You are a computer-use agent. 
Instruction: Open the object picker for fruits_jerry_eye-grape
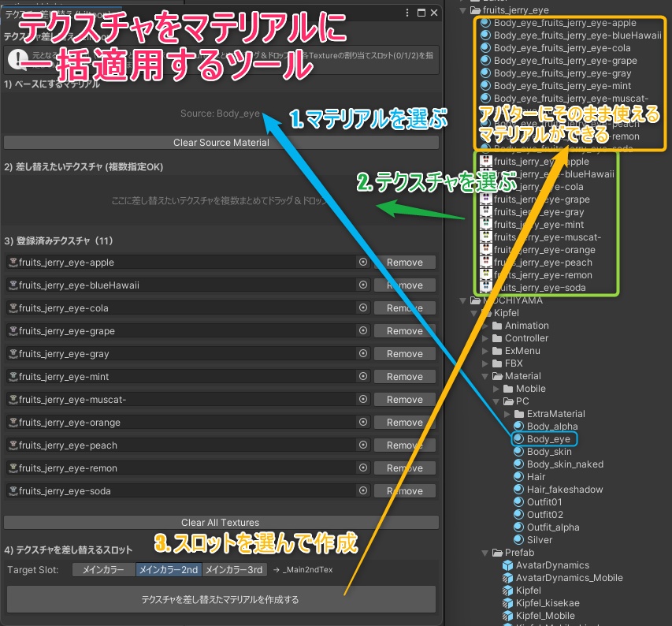pos(362,330)
